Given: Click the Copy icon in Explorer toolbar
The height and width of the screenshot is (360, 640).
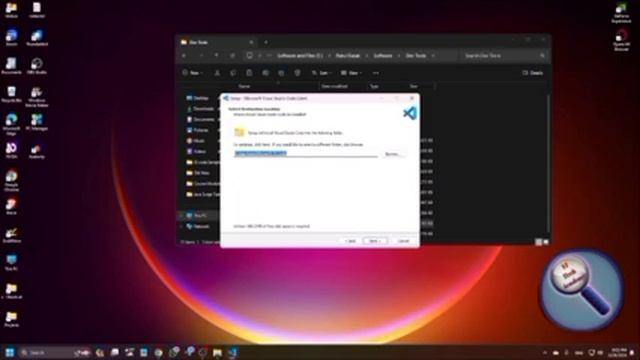Looking at the screenshot, I should point(233,73).
